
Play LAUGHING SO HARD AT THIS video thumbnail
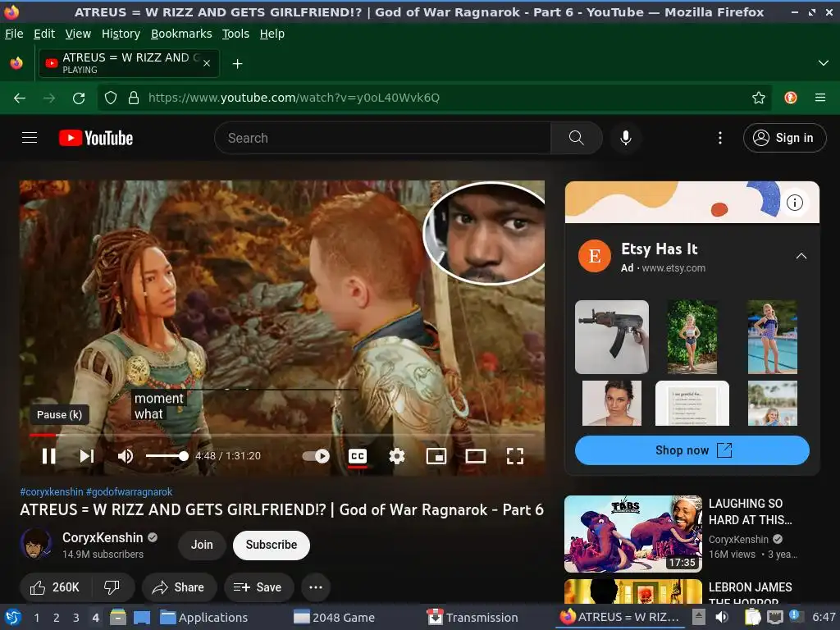(632, 533)
